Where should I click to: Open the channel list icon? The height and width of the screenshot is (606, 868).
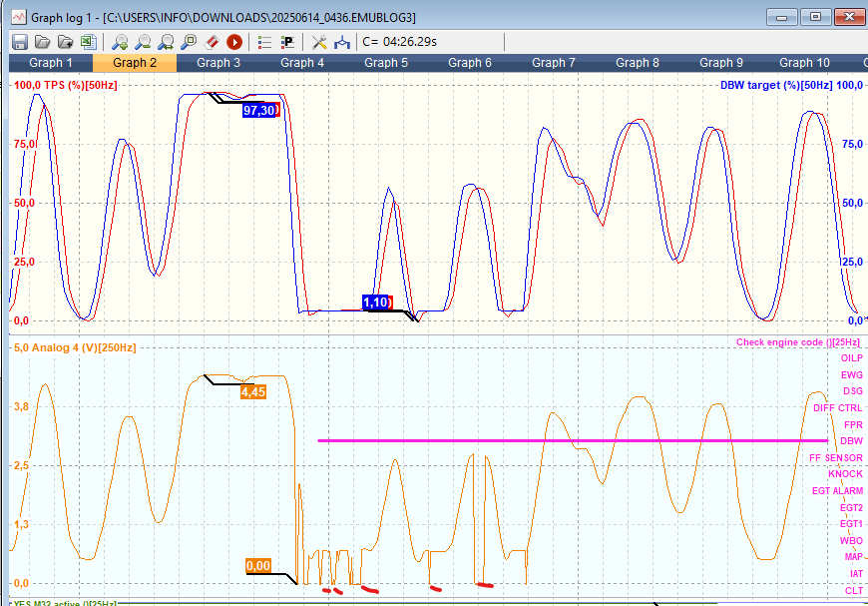[264, 42]
